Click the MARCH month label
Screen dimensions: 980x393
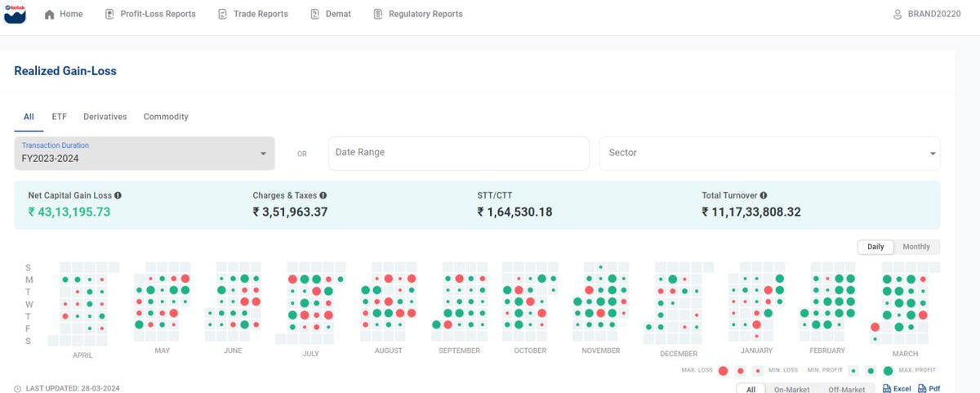(906, 354)
